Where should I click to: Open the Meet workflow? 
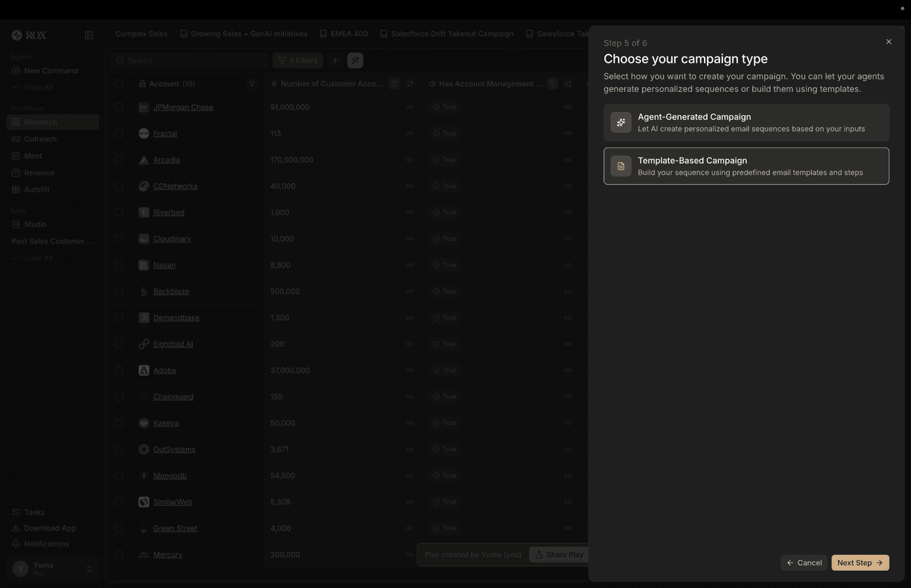[x=33, y=155]
